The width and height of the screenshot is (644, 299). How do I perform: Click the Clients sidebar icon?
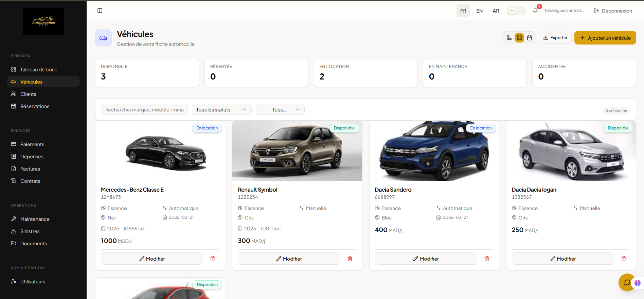click(14, 94)
